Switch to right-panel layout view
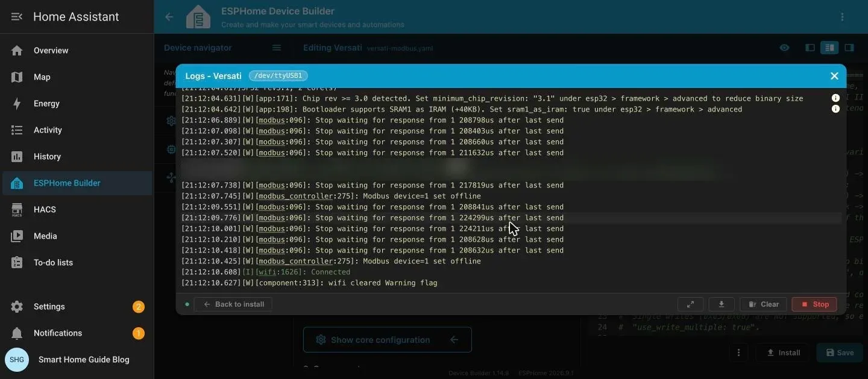 (849, 48)
